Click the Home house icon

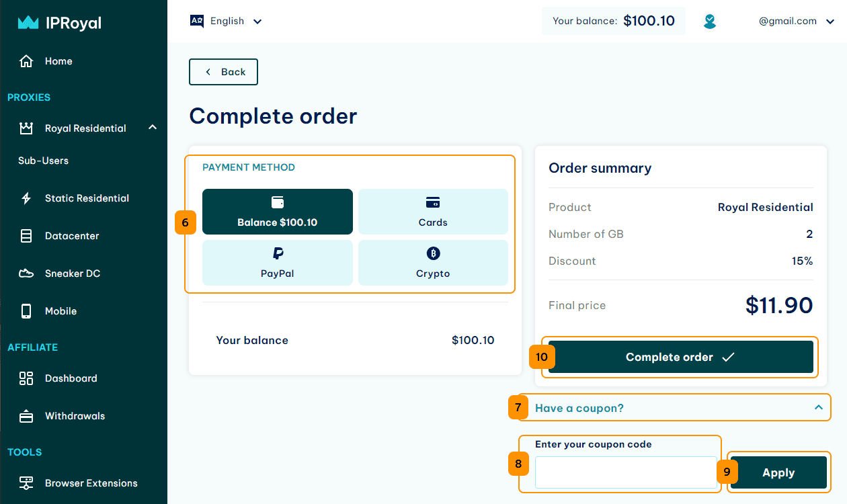pyautogui.click(x=26, y=61)
